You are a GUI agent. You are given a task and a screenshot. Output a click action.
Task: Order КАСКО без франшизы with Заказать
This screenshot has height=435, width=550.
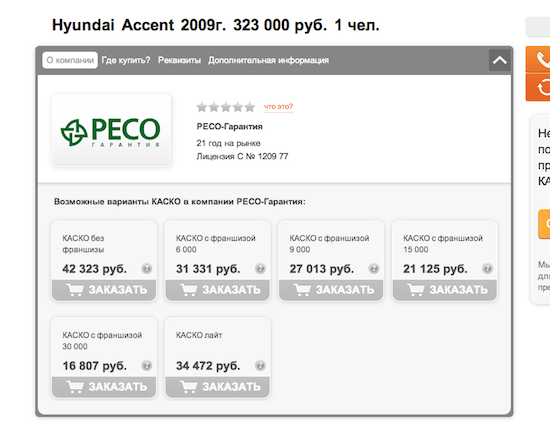(x=104, y=290)
